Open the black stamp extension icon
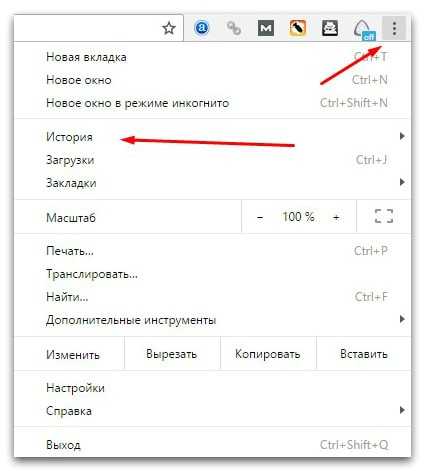 330,28
